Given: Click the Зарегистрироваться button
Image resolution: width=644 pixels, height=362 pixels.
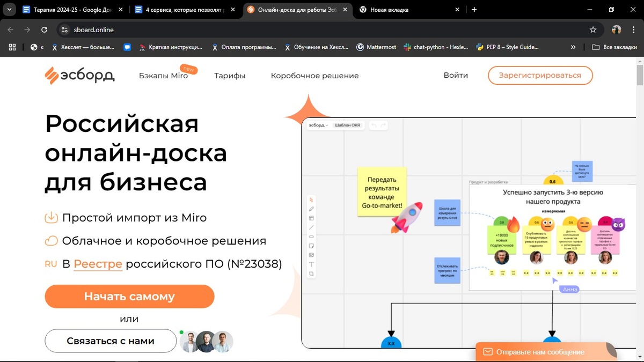Looking at the screenshot, I should coord(540,75).
